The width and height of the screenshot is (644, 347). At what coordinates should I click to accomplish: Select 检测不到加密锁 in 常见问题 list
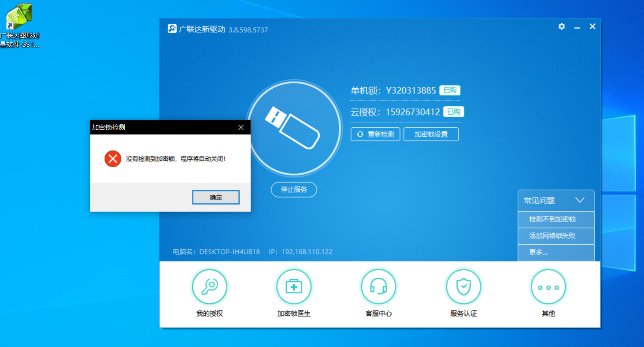coord(556,220)
